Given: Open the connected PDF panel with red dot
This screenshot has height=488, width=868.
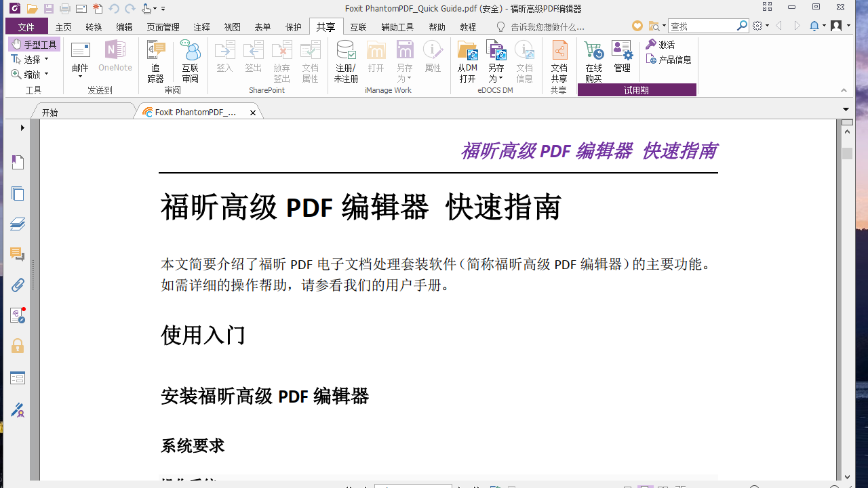Looking at the screenshot, I should (18, 316).
